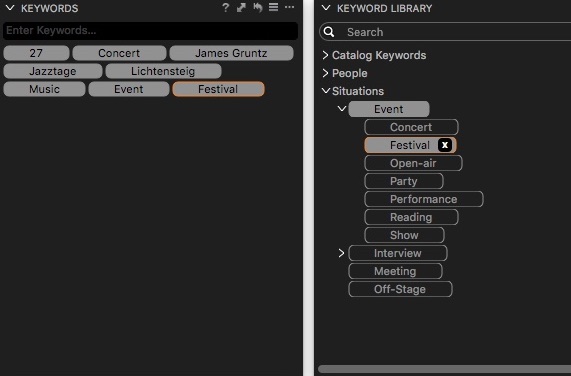The image size is (571, 376).
Task: Expand the People keyword group
Action: click(x=325, y=73)
